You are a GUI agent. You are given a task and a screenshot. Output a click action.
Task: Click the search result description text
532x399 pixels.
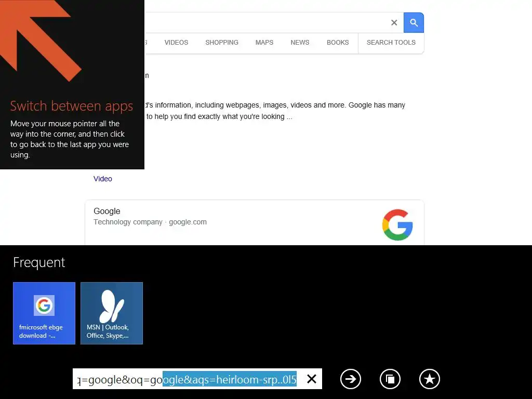tap(275, 111)
